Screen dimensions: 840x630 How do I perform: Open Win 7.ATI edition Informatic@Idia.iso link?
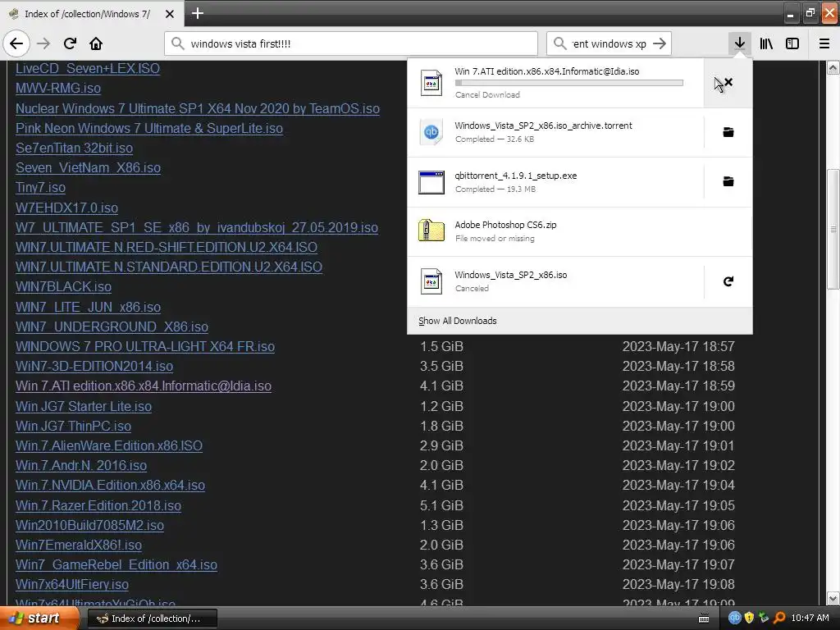coord(143,387)
